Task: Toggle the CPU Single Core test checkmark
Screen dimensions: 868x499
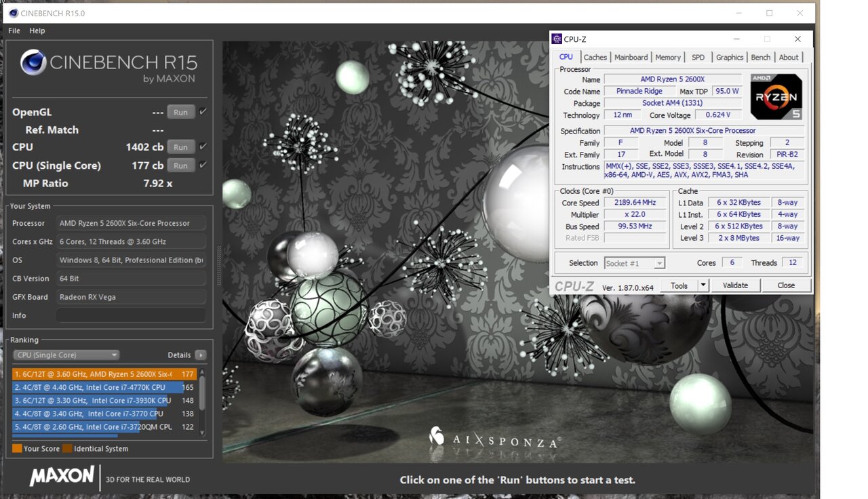Action: (x=203, y=165)
